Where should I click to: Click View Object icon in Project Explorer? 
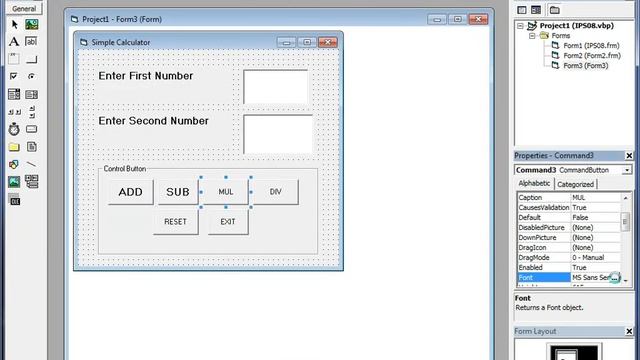click(x=536, y=10)
